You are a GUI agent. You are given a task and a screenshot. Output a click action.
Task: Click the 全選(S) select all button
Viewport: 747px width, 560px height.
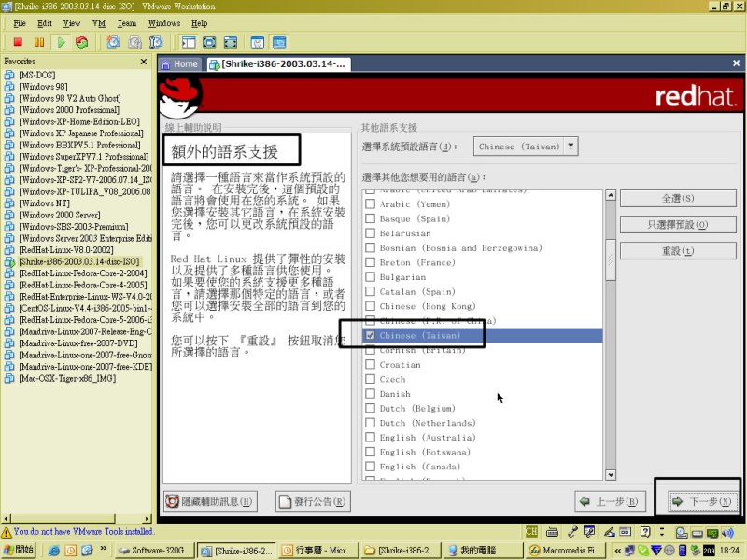tap(678, 199)
